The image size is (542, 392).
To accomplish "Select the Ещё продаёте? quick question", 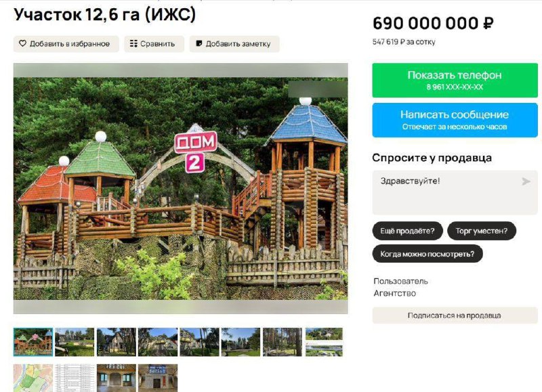I will click(407, 231).
